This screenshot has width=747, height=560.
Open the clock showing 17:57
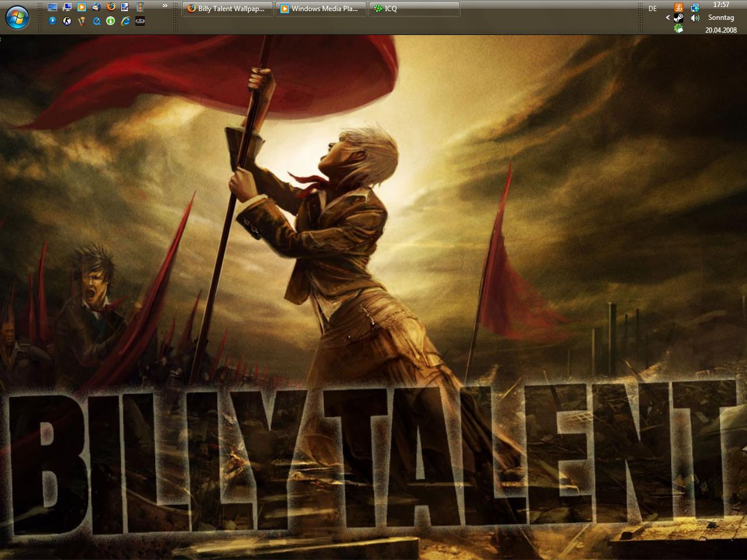pyautogui.click(x=721, y=5)
